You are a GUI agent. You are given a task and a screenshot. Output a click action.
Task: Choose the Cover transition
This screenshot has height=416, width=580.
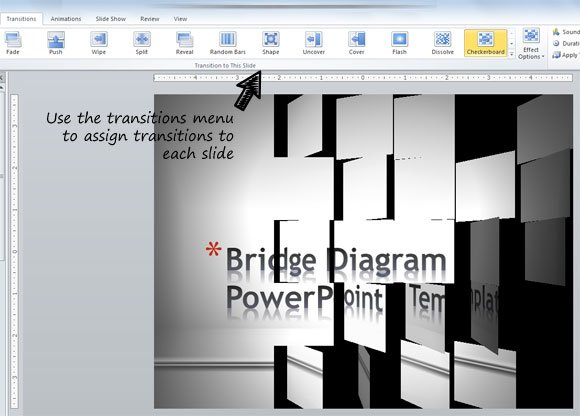click(357, 43)
